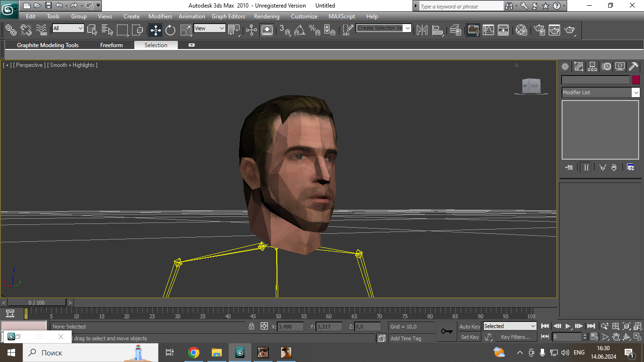
Task: Open the Rendering menu
Action: [x=266, y=16]
